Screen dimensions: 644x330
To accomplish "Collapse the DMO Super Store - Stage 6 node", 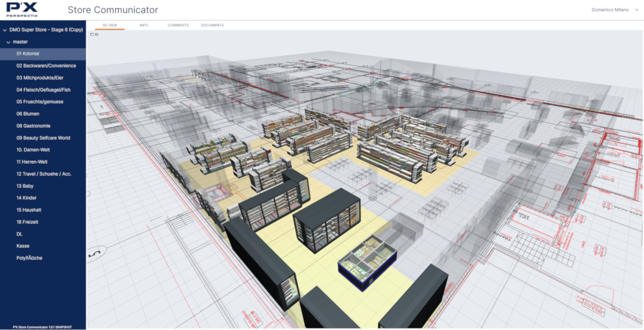I will 5,30.
